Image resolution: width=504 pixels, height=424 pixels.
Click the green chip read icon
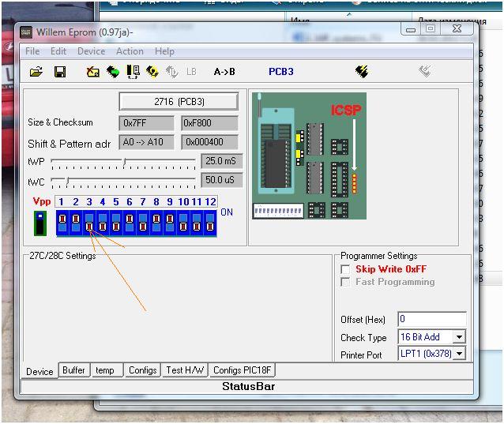113,72
